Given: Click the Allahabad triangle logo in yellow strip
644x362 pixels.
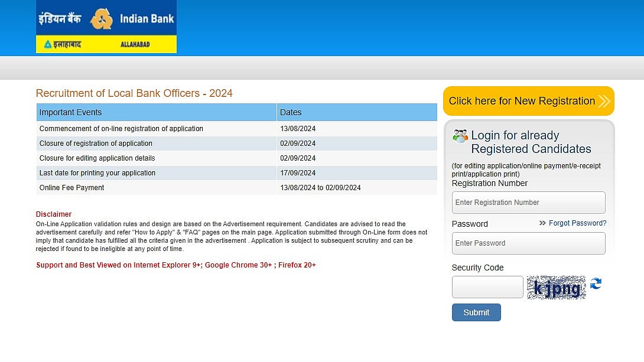Looking at the screenshot, I should [48, 44].
